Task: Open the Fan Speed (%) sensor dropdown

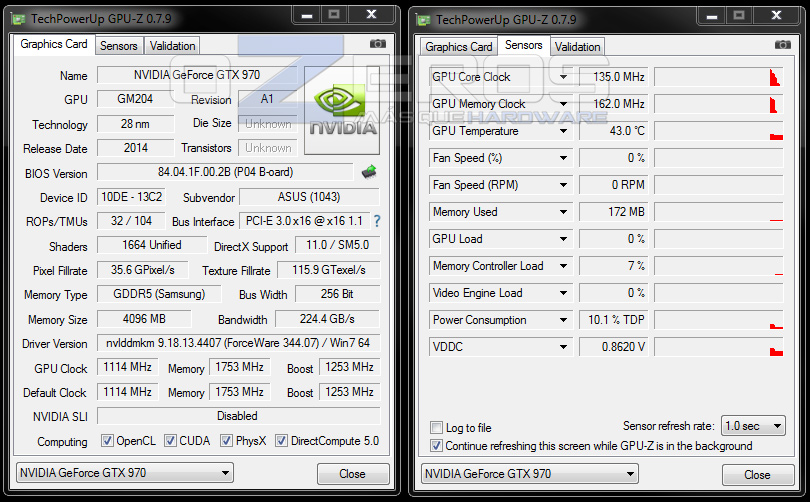Action: coord(564,158)
